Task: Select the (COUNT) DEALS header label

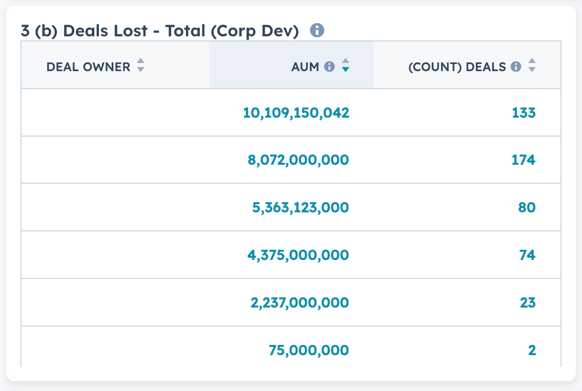Action: pos(457,67)
